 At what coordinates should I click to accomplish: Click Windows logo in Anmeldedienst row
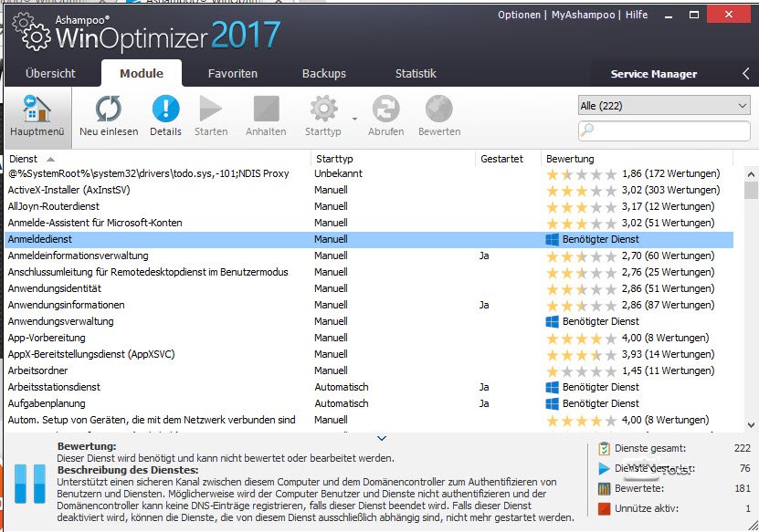point(552,239)
